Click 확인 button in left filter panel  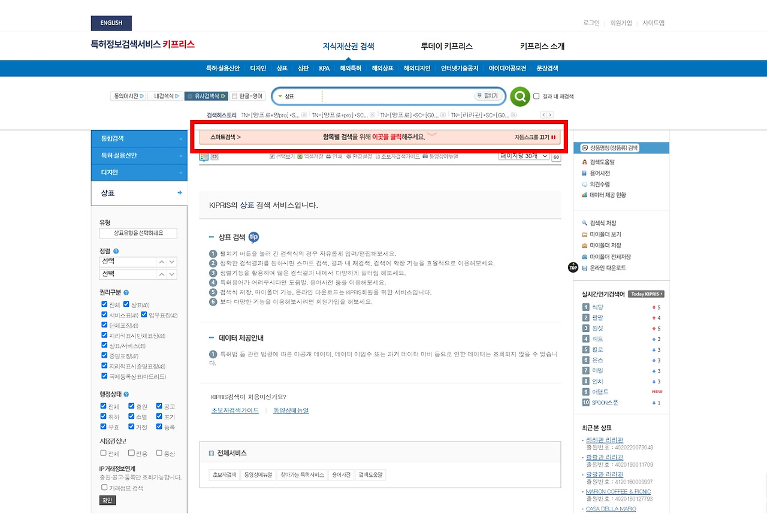coord(107,500)
